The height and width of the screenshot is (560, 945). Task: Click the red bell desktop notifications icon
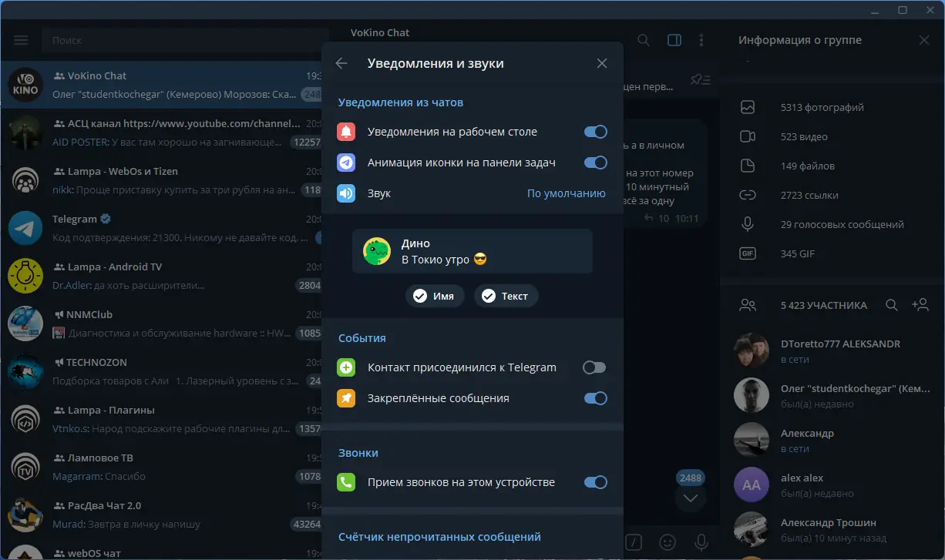(x=346, y=132)
